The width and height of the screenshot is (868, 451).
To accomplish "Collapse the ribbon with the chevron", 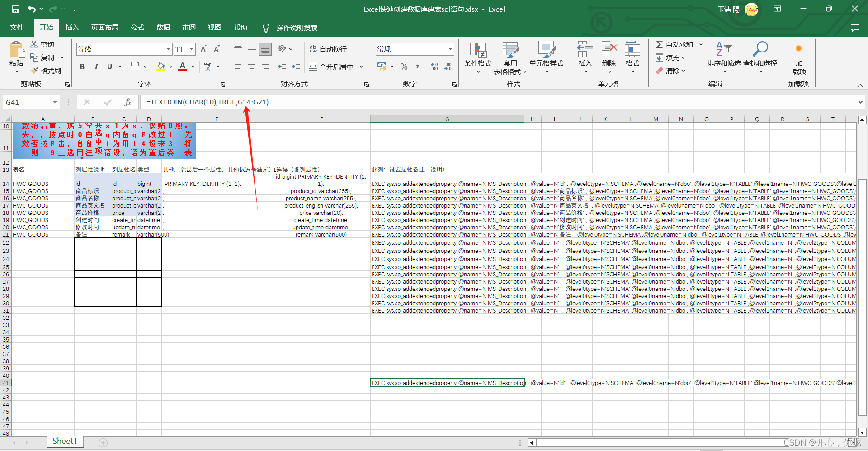I will tap(860, 85).
